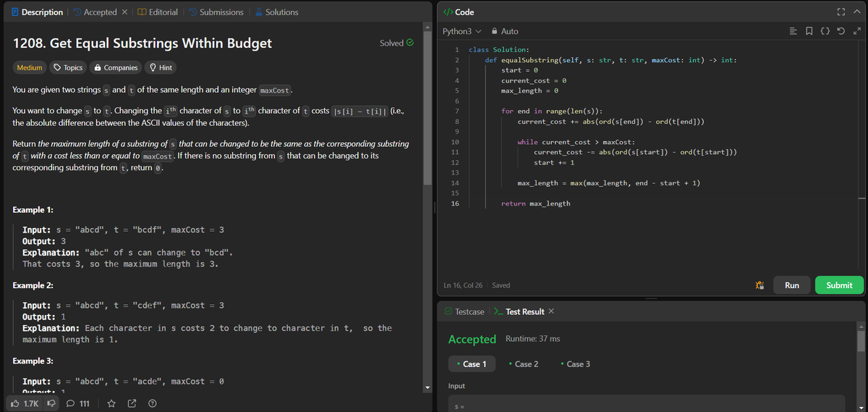
Task: Open the Submissions tab
Action: pyautogui.click(x=215, y=12)
